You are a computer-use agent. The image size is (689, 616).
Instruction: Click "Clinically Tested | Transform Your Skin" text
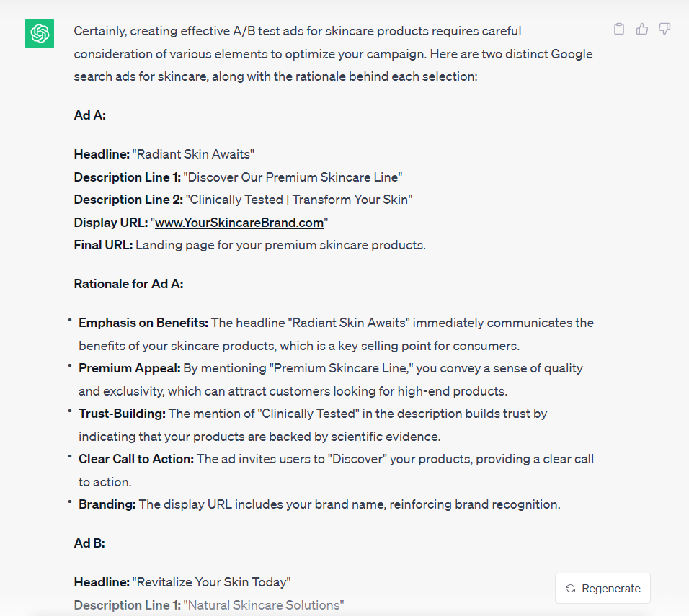pos(299,200)
